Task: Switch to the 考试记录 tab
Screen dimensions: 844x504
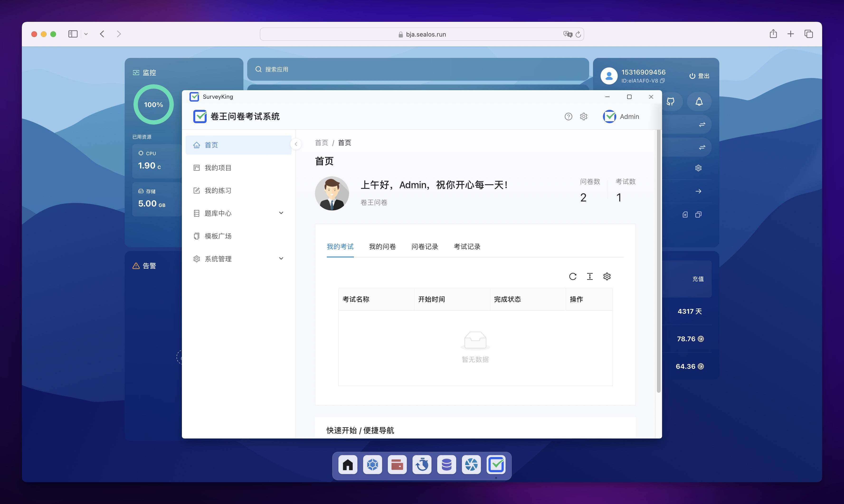Action: click(x=467, y=247)
